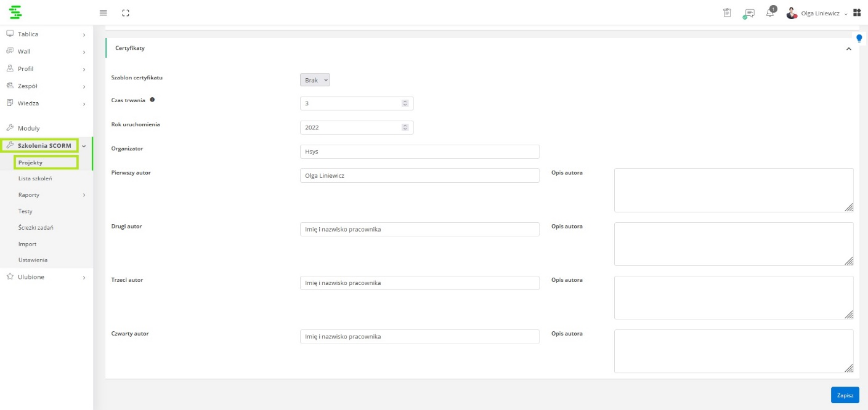
Task: Click the Szablon certyfikatu label
Action: coord(137,78)
